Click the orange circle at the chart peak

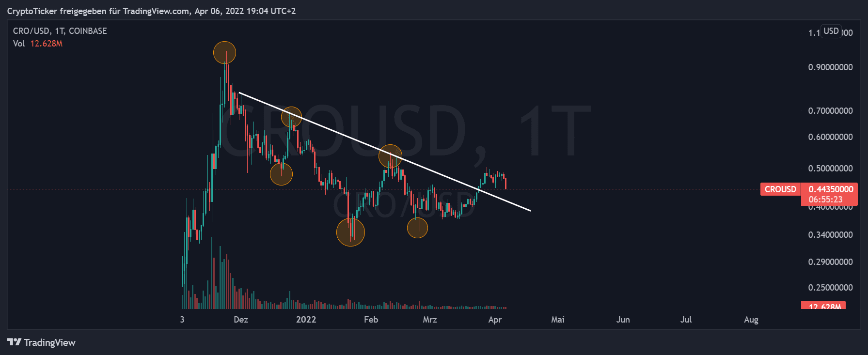pos(224,52)
